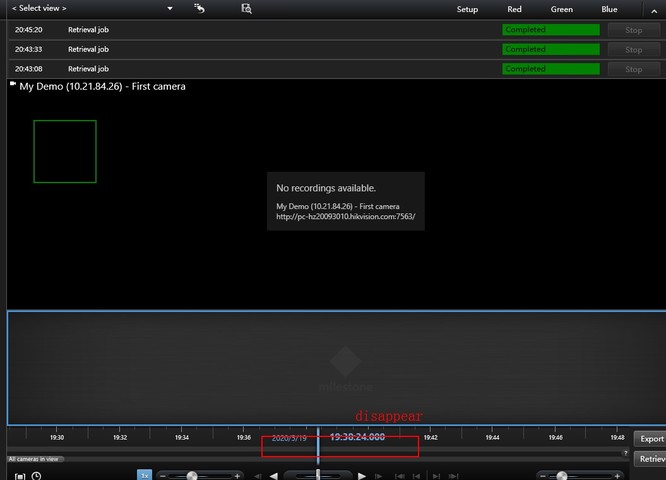Open the go-to-time clock icon
Screen dimensions: 666x480
coord(37,476)
